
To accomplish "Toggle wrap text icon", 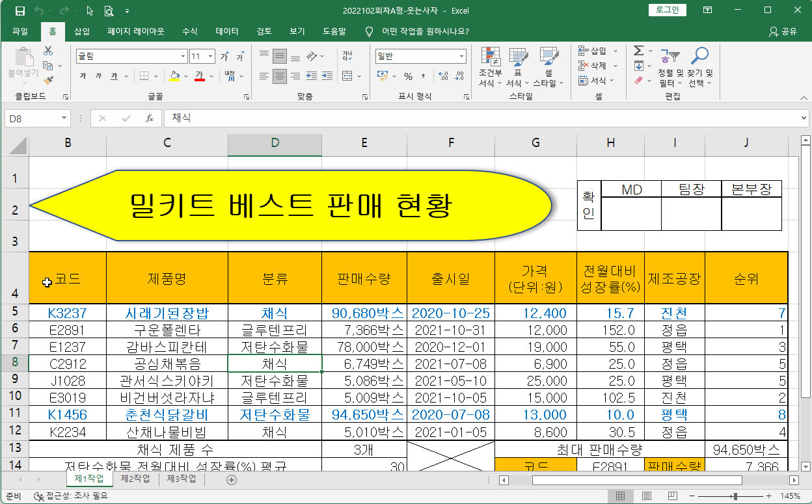I will (347, 57).
